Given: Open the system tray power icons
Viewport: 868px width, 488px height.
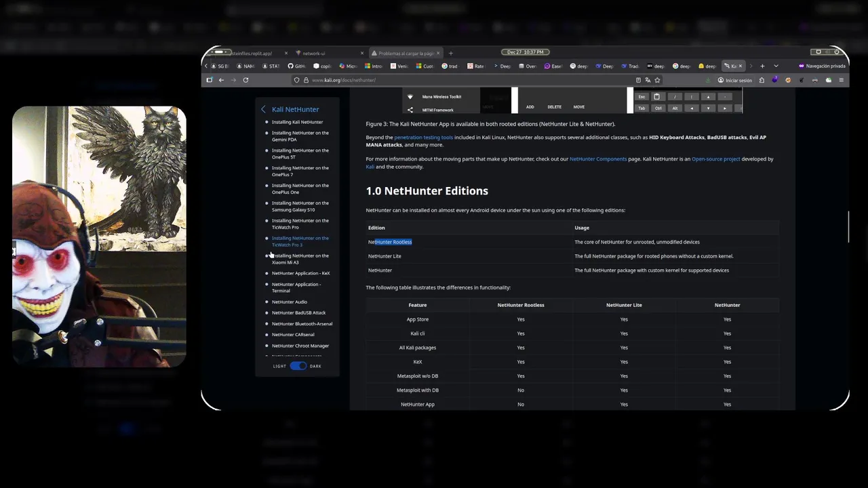Looking at the screenshot, I should (x=826, y=52).
